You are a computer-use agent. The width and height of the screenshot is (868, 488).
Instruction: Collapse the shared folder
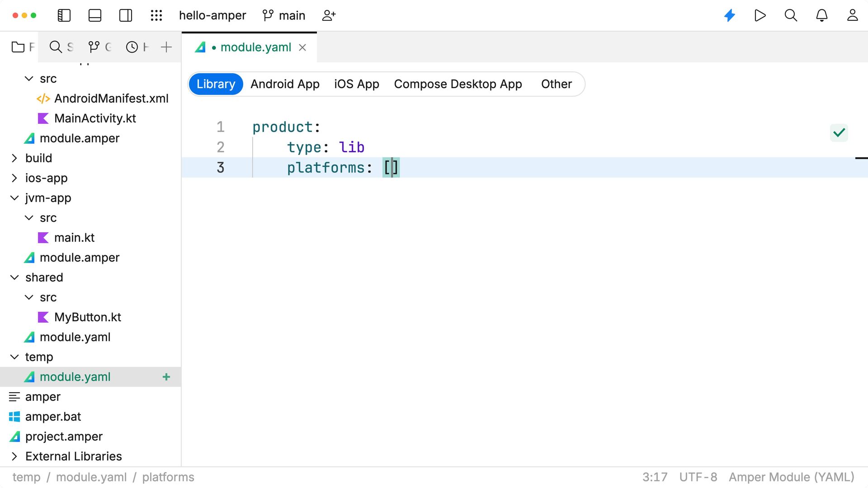coord(14,277)
